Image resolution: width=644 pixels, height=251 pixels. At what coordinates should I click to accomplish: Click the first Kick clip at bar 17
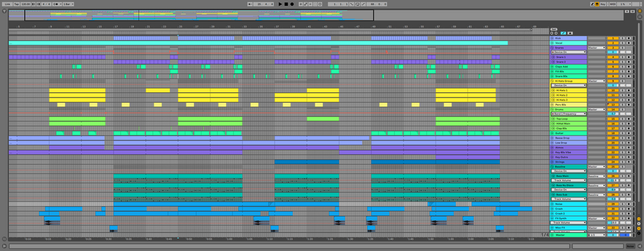pyautogui.click(x=142, y=39)
